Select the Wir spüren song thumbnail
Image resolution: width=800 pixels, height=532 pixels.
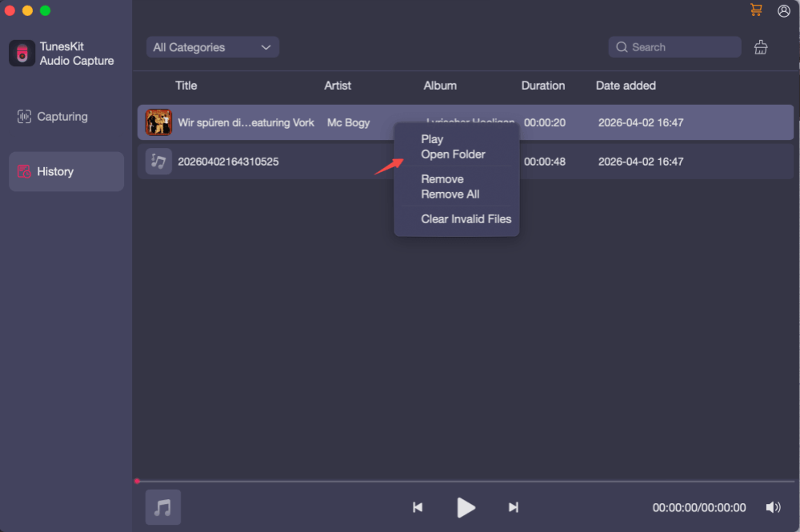(158, 122)
